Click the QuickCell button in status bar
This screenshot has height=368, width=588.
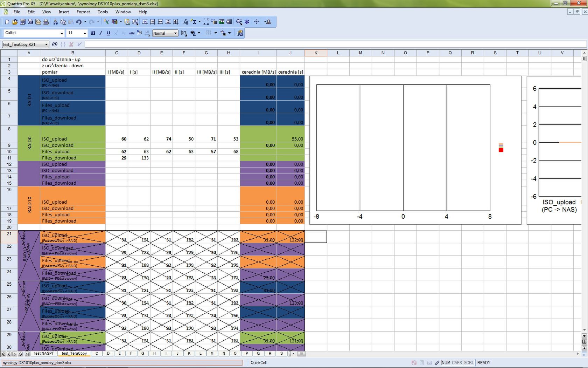tap(259, 363)
